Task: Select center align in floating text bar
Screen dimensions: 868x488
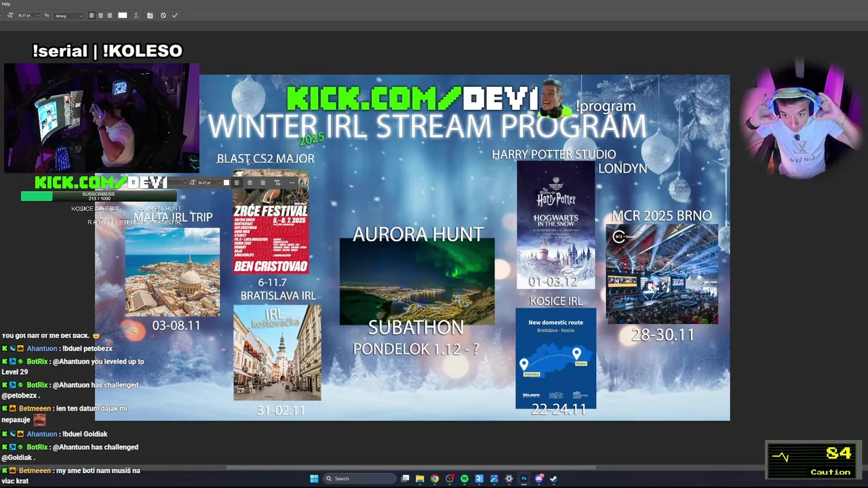Action: tap(250, 182)
